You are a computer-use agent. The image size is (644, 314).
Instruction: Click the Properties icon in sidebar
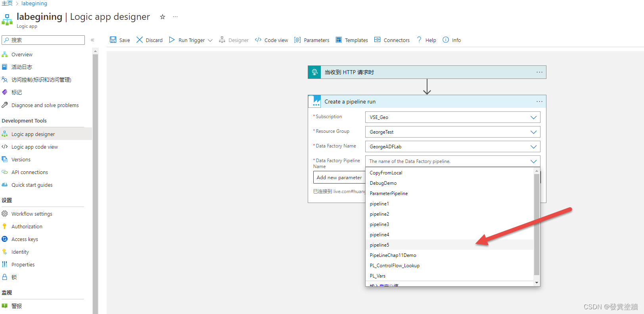(5, 264)
